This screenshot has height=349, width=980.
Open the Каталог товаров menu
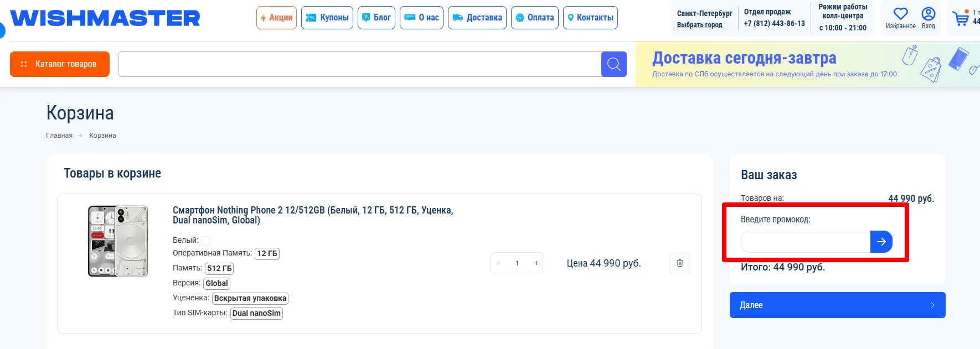coord(60,64)
